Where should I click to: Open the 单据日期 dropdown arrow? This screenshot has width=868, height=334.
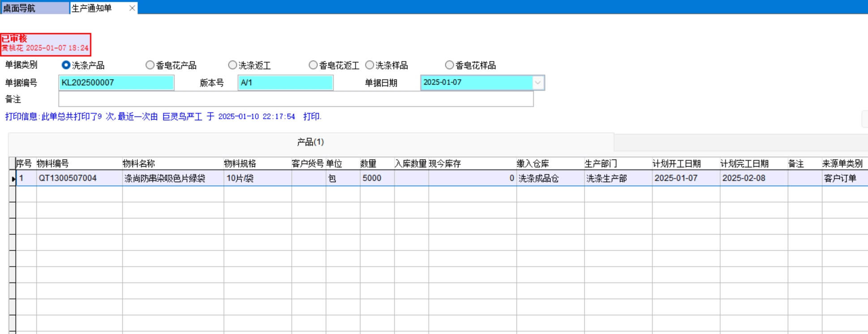click(538, 83)
